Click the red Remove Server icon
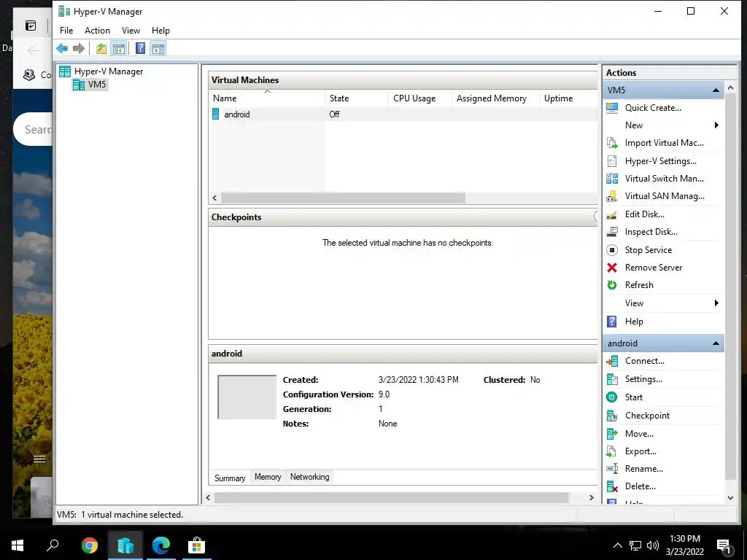 pyautogui.click(x=612, y=268)
